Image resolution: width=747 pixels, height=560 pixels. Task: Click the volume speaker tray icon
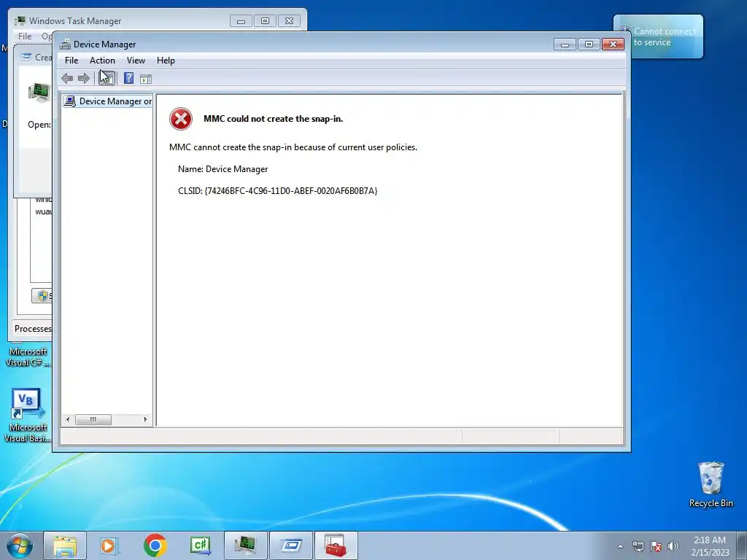pos(673,546)
